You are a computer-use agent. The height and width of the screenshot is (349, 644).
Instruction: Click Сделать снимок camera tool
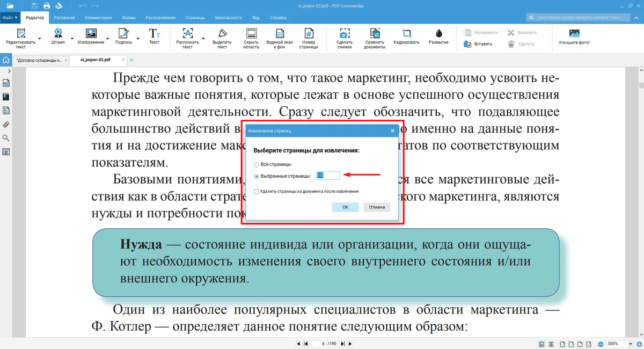click(345, 33)
